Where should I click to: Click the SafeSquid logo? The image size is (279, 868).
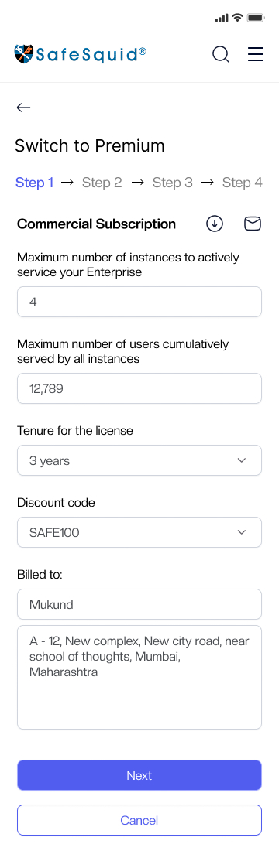81,53
